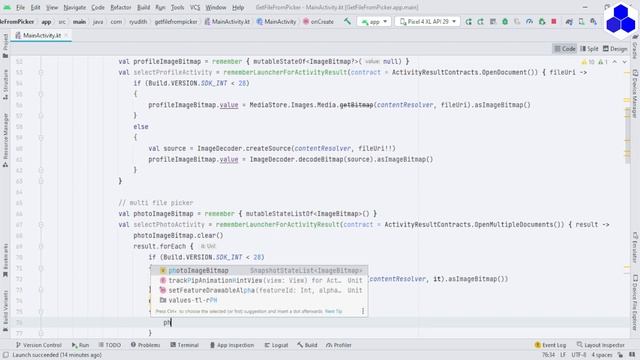Open the Structure tool window sidebar
This screenshot has width=640, height=360.
pos(5,84)
